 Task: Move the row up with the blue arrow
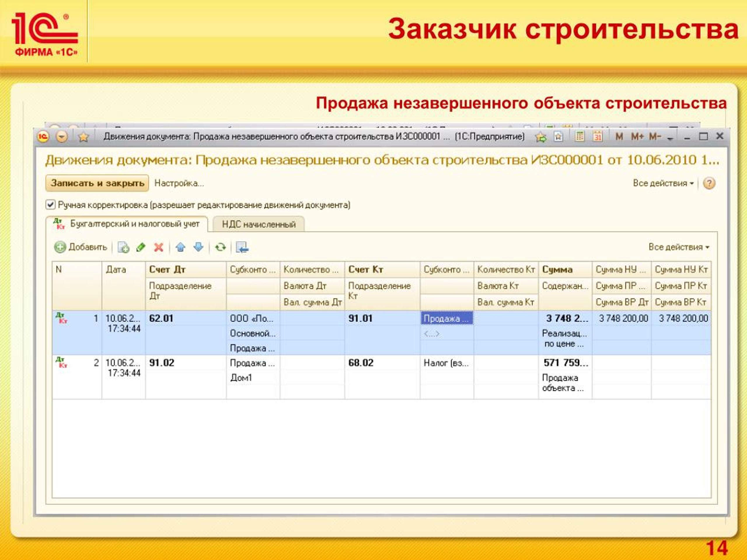pyautogui.click(x=181, y=247)
